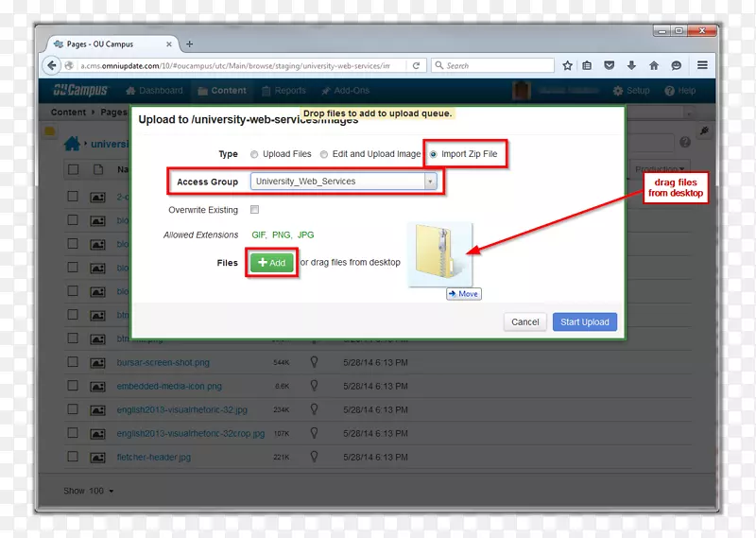Click the lightbulb icon for bursar-screen-shot.png
This screenshot has height=538, width=756.
pos(314,361)
